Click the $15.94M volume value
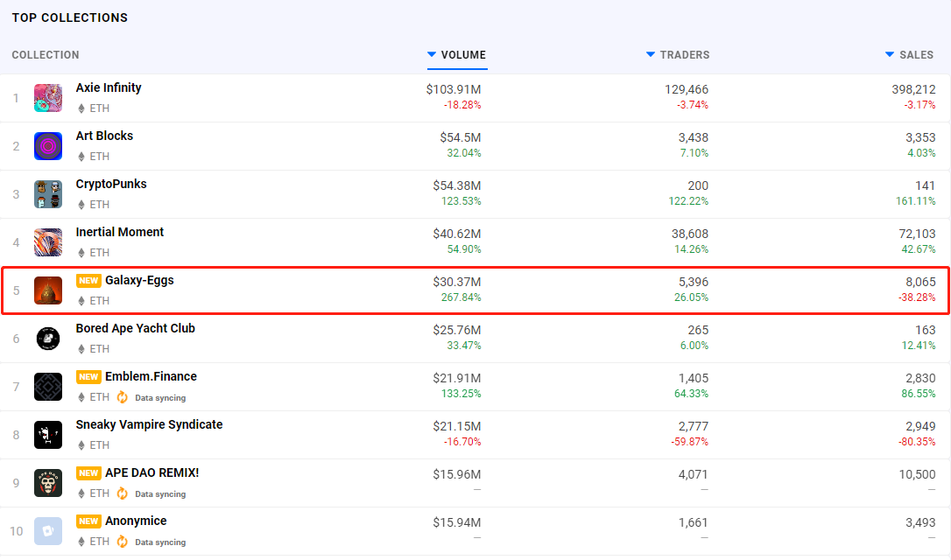Screen dimensions: 951x560 pyautogui.click(x=457, y=522)
